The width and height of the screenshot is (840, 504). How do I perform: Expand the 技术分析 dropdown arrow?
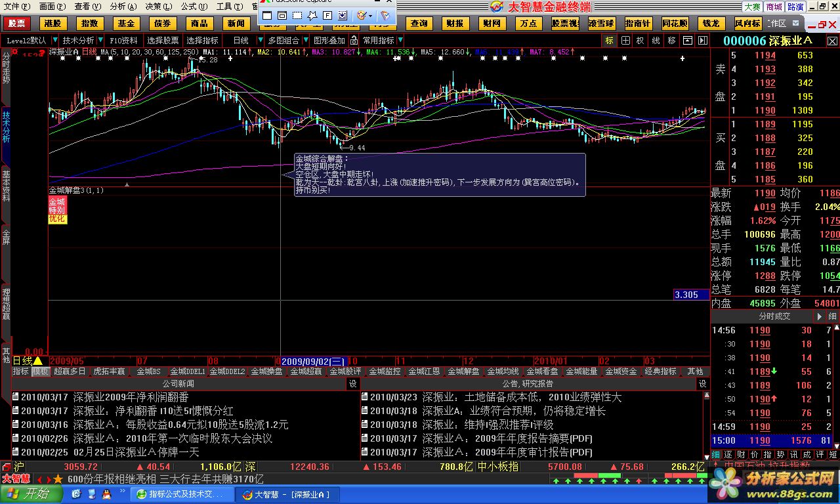100,41
